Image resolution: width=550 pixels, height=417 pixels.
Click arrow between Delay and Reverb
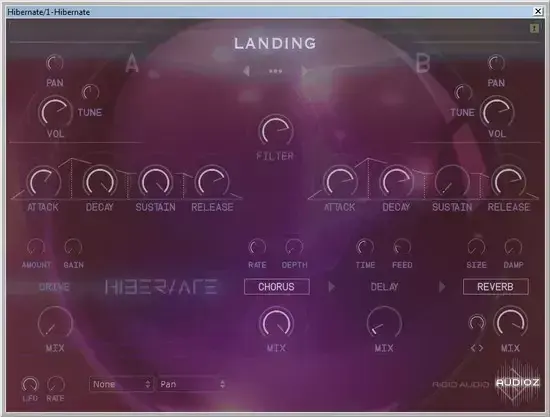(x=442, y=287)
